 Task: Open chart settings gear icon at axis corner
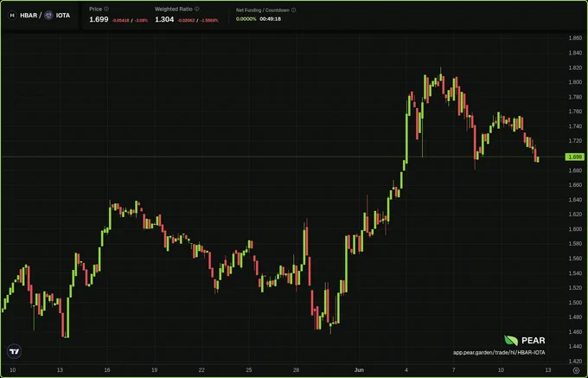577,370
